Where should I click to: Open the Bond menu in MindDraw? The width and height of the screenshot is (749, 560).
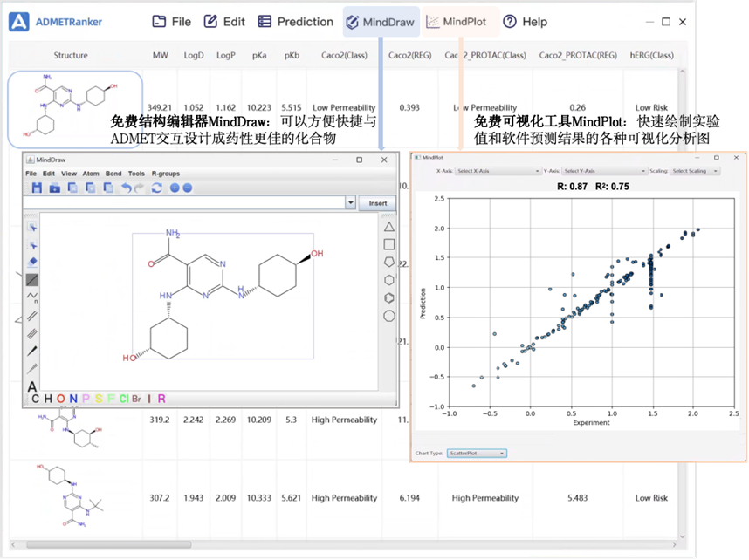pos(113,174)
